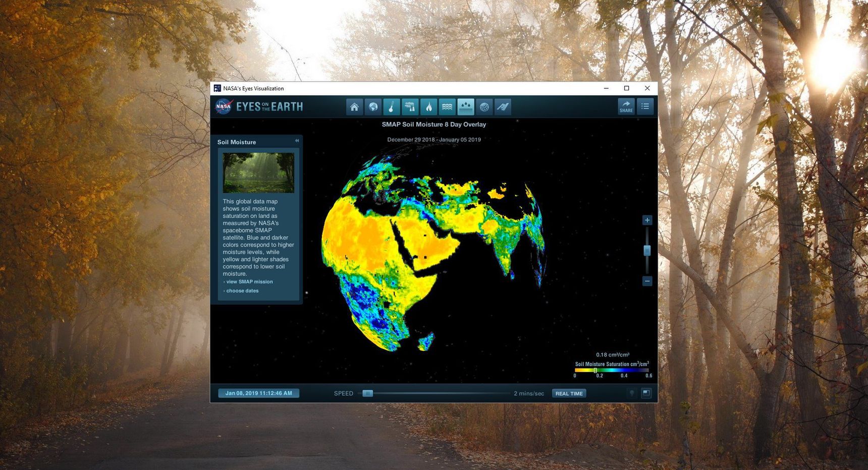
Task: Click the 'SPEED' label
Action: [x=344, y=393]
